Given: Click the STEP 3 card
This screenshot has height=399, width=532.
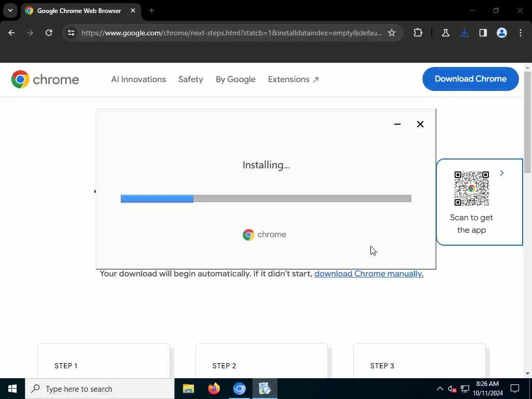Looking at the screenshot, I should click(419, 362).
